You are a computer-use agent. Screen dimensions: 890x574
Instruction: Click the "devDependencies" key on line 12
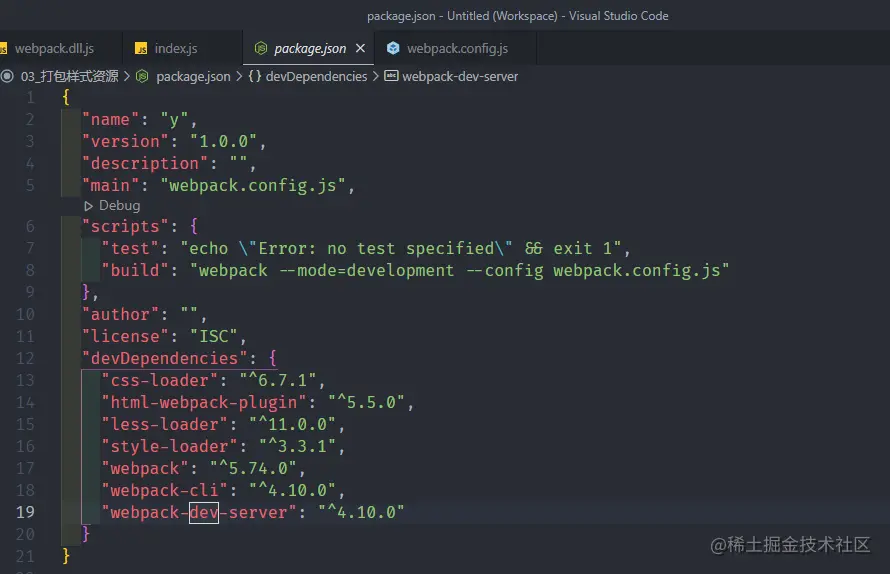point(165,358)
